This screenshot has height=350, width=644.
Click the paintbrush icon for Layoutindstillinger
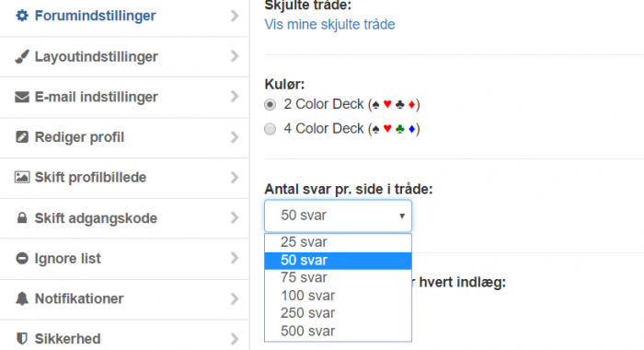22,56
